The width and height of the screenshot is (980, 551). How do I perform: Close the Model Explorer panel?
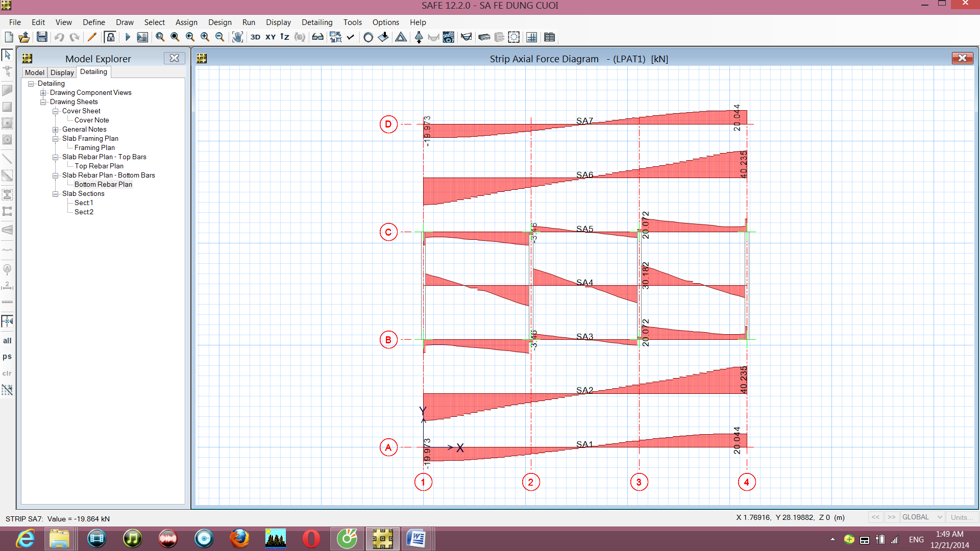pos(174,58)
